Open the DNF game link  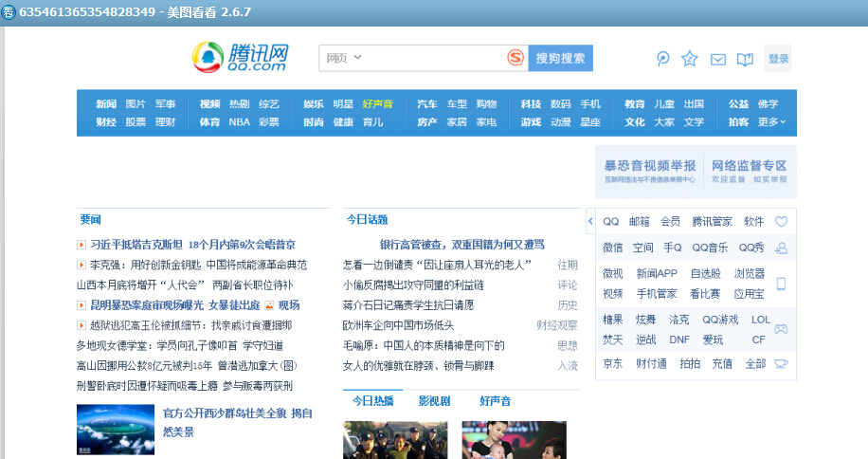[x=679, y=340]
